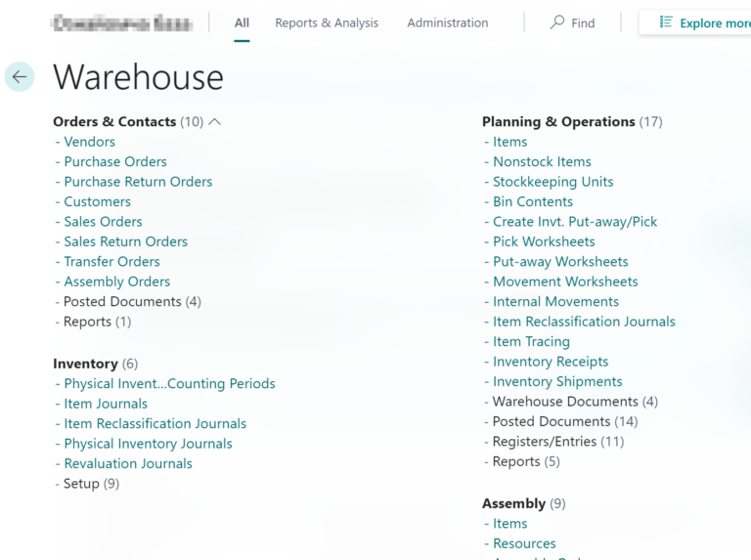Open Revaluation Journals link
Viewport: 751px width, 560px height.
click(128, 463)
